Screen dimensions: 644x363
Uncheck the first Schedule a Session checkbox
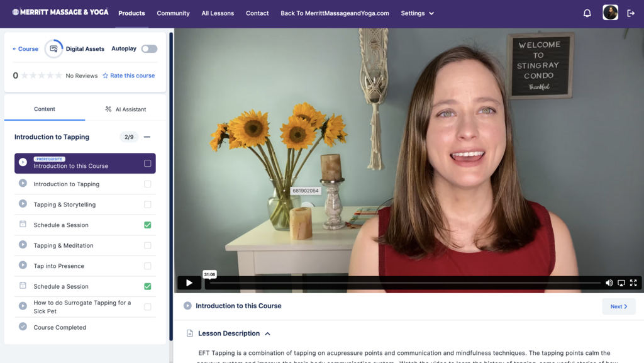tap(148, 225)
